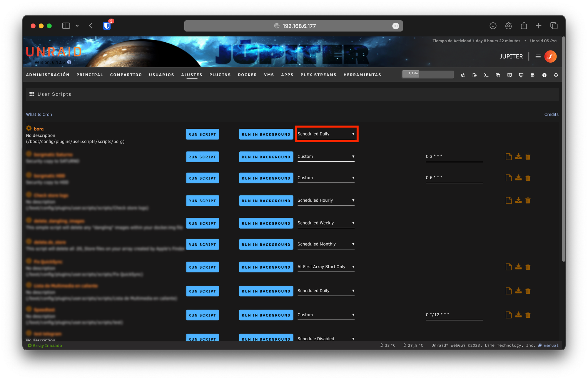Click file icon in At First Array Start Only row

coord(508,267)
